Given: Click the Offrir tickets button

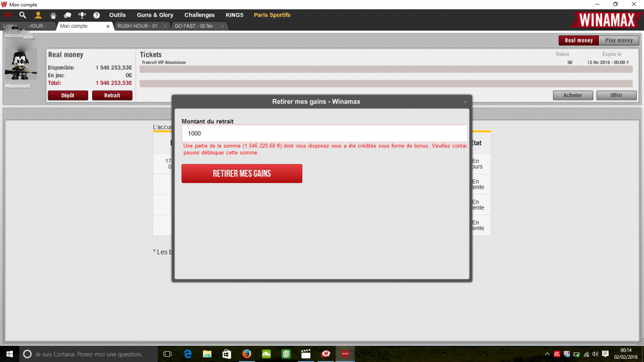Looking at the screenshot, I should click(x=616, y=95).
